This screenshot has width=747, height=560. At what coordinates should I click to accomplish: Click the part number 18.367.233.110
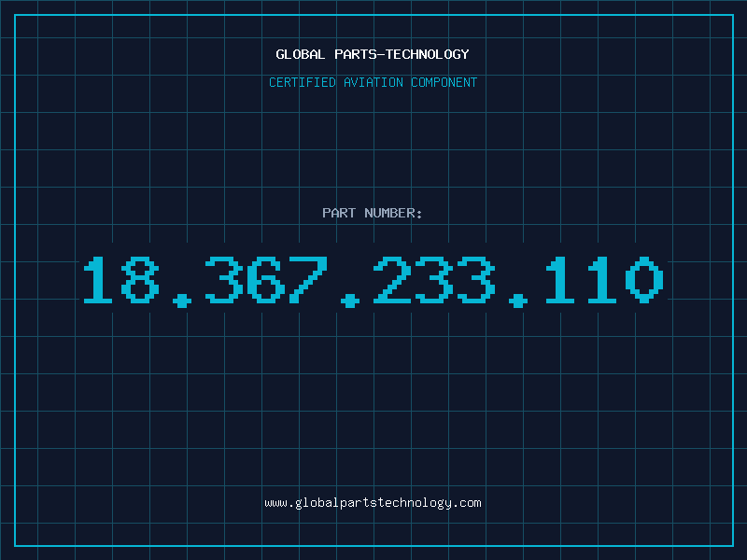(x=373, y=281)
